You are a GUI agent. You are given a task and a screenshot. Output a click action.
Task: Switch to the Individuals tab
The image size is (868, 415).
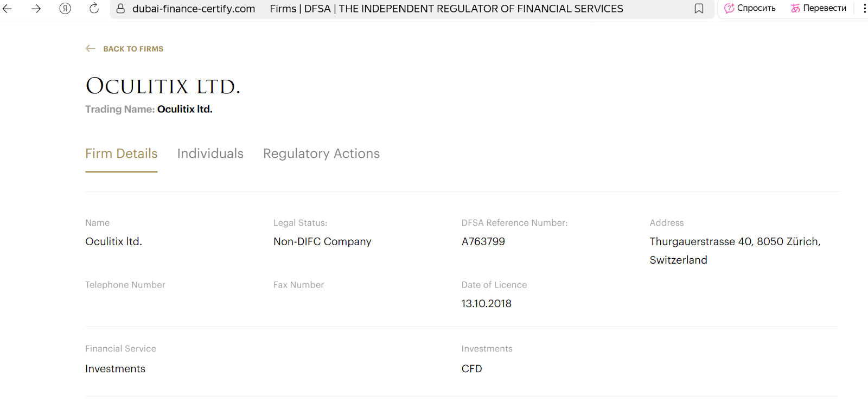[210, 154]
